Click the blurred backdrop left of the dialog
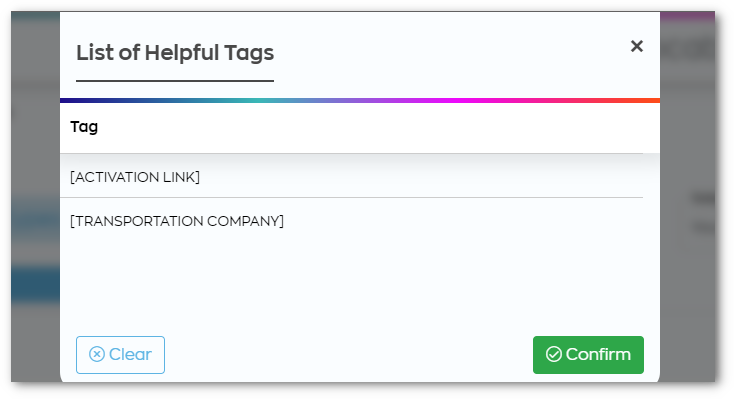Viewport: 734px width, 399px height. click(x=36, y=140)
